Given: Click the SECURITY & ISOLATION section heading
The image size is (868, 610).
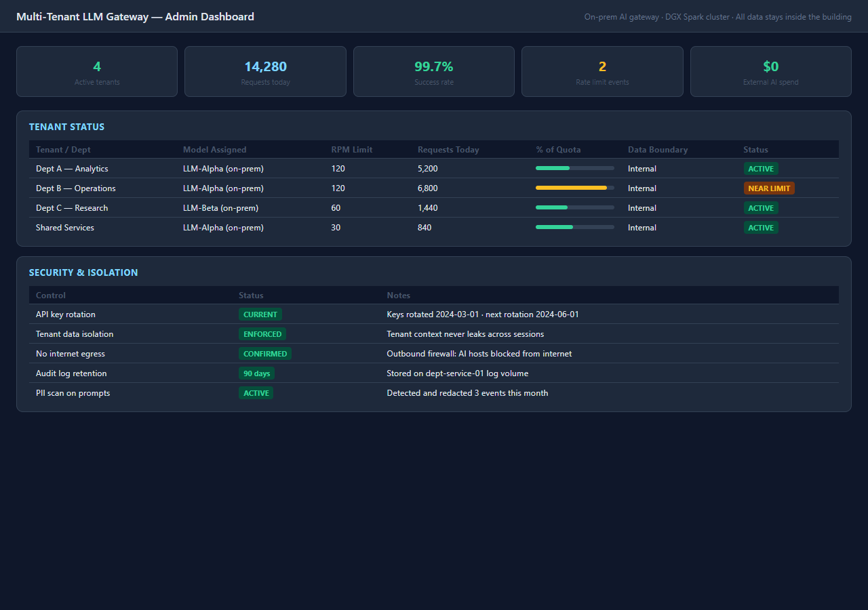Looking at the screenshot, I should coord(83,272).
